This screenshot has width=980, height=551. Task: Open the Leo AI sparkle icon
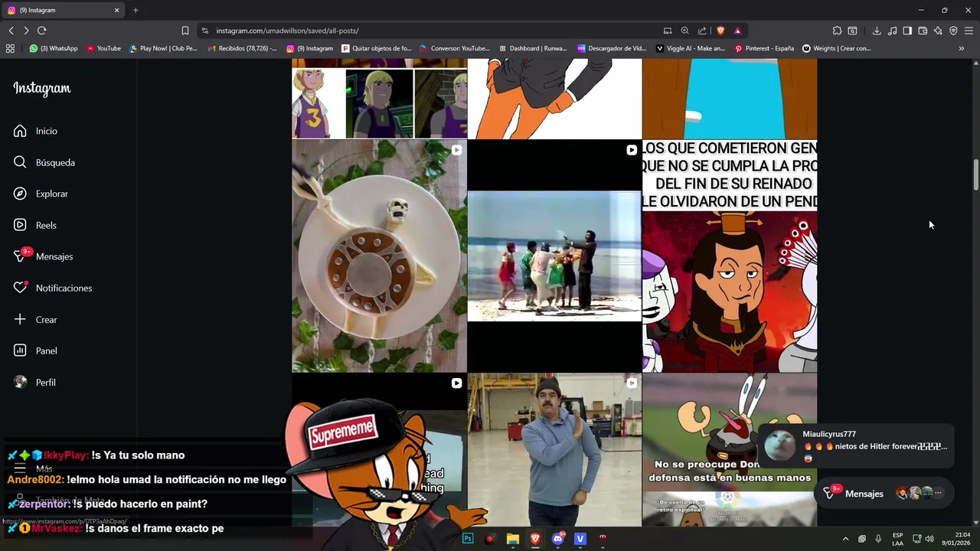938,31
